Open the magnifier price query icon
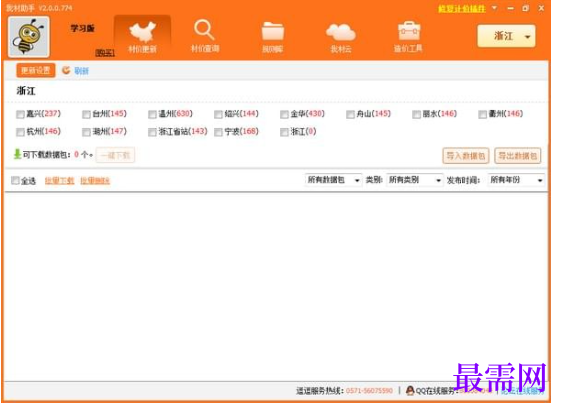 coord(205,36)
